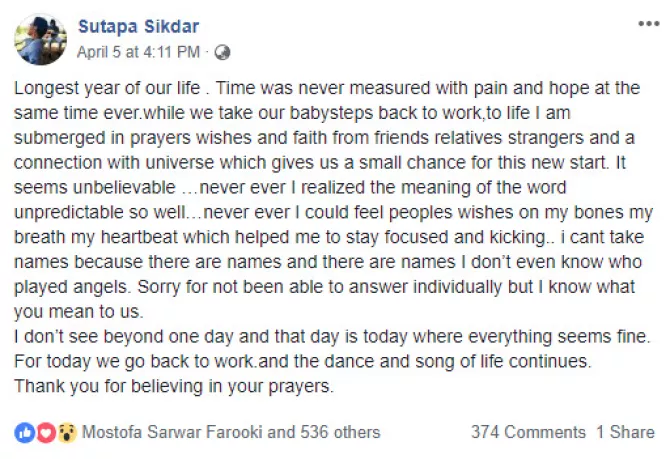The height and width of the screenshot is (459, 670).
Task: Open Sutapa Sikdar's profile picture
Action: coord(40,38)
